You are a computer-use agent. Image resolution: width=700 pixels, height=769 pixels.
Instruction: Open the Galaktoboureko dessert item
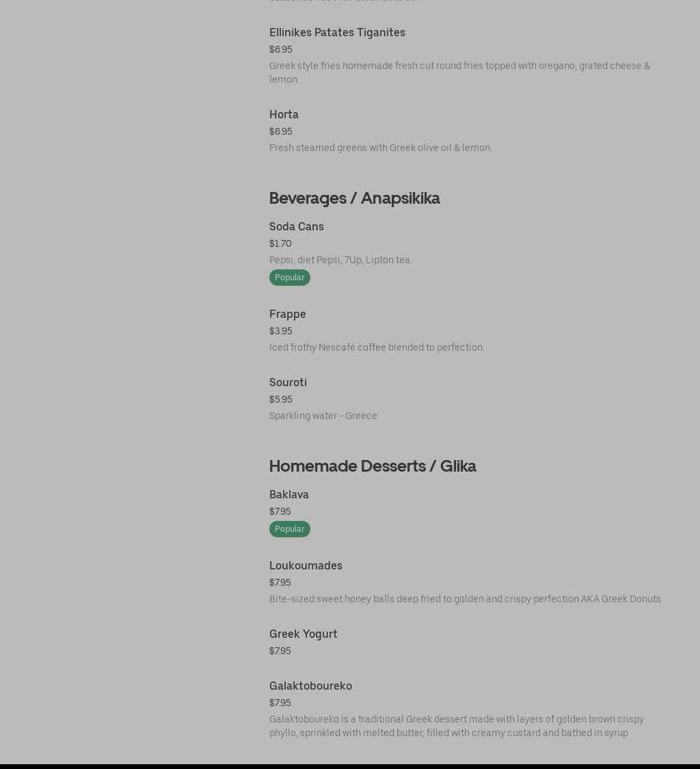(310, 686)
